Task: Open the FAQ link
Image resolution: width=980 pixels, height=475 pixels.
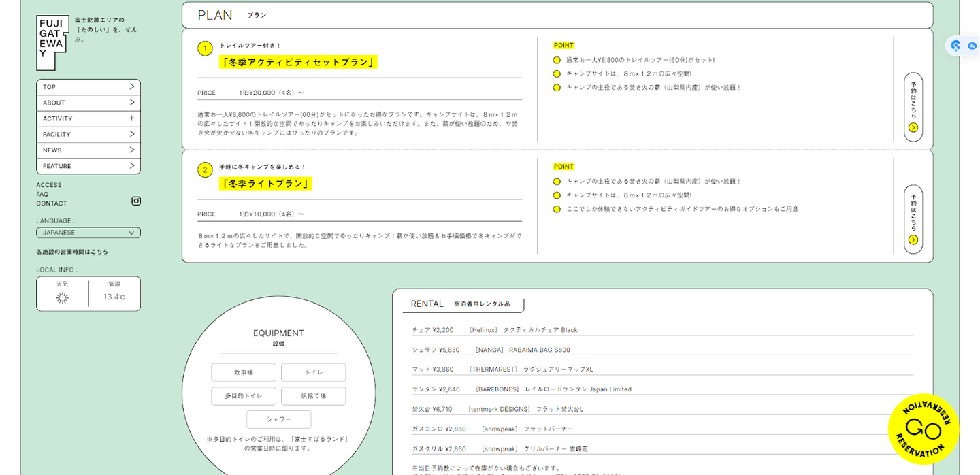Action: 42,194
